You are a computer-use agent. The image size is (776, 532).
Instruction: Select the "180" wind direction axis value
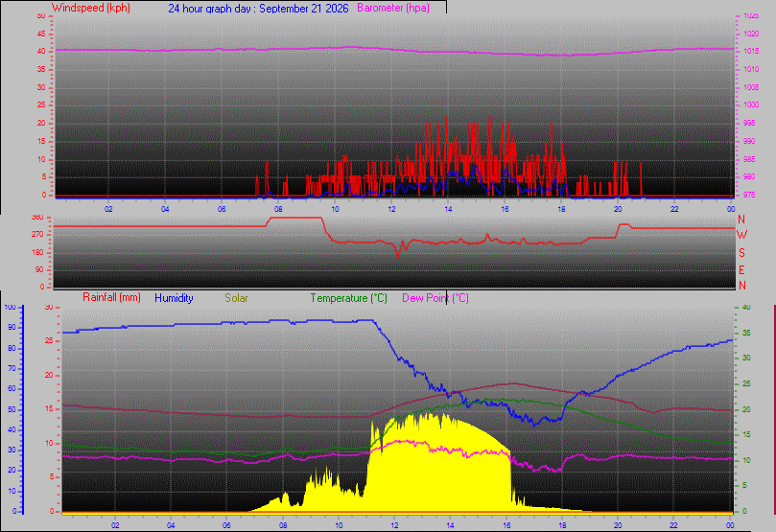pos(37,253)
